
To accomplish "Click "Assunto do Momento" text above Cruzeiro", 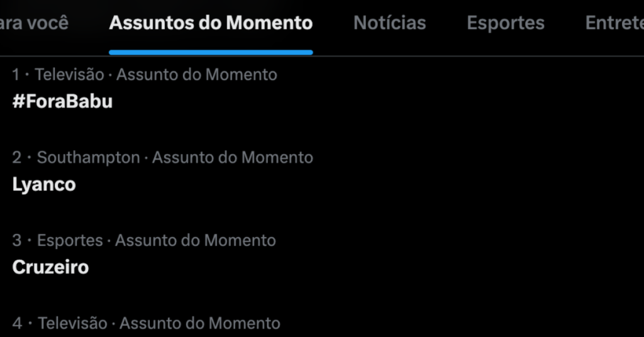I will click(x=196, y=240).
